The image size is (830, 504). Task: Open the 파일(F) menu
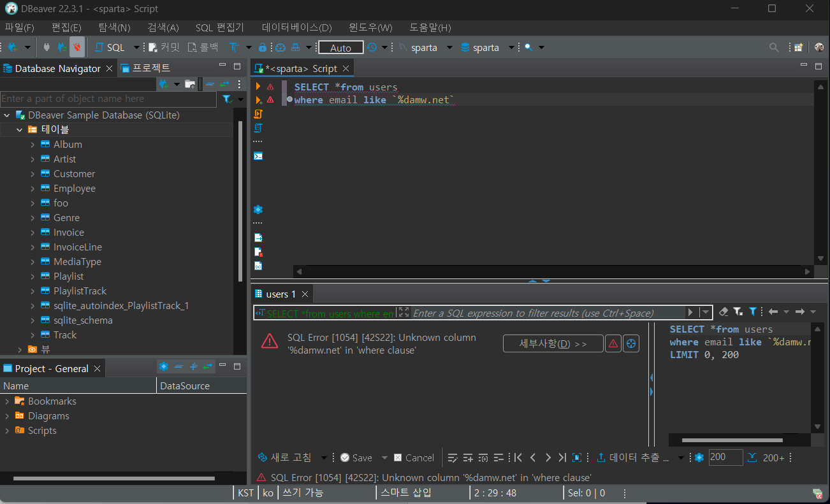coord(20,27)
